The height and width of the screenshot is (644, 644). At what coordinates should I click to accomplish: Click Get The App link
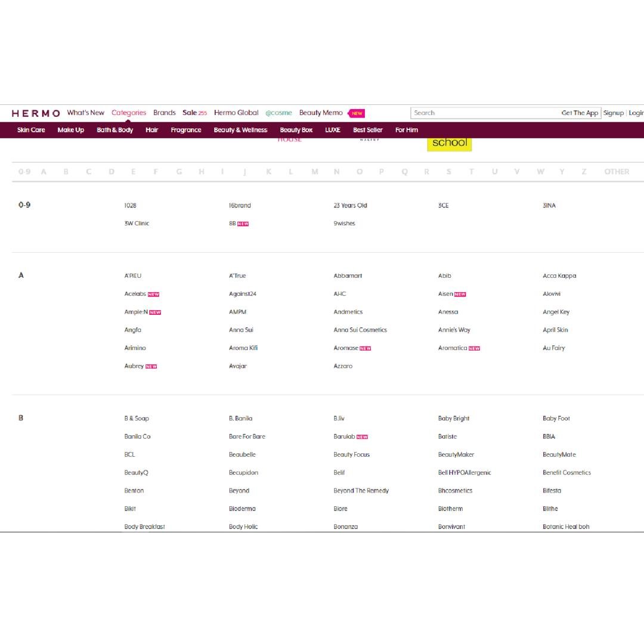coord(580,113)
